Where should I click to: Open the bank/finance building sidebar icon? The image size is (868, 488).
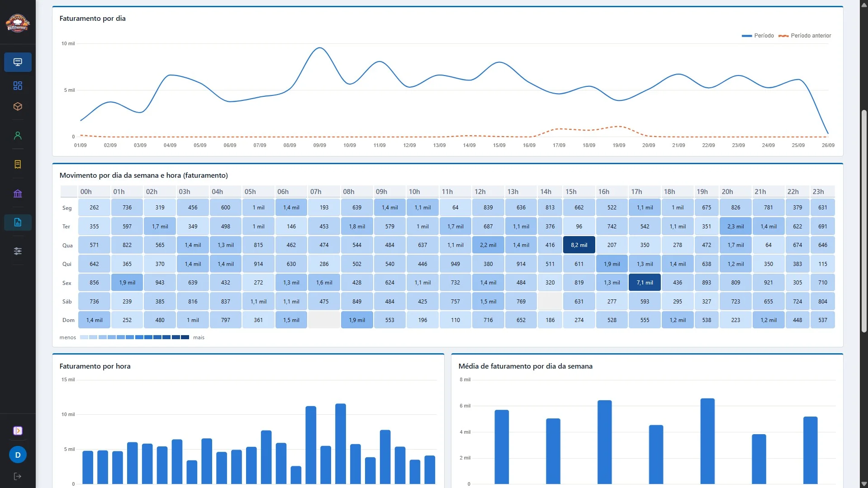(x=18, y=194)
